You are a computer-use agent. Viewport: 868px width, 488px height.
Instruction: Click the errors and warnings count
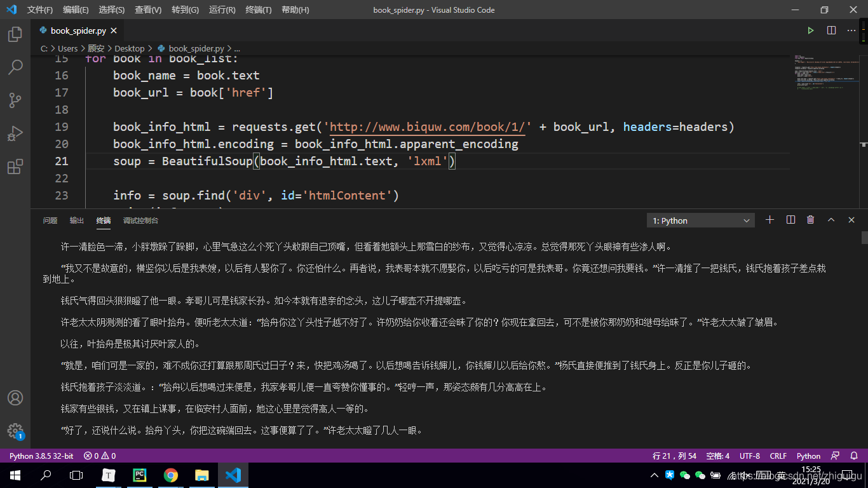(x=100, y=456)
